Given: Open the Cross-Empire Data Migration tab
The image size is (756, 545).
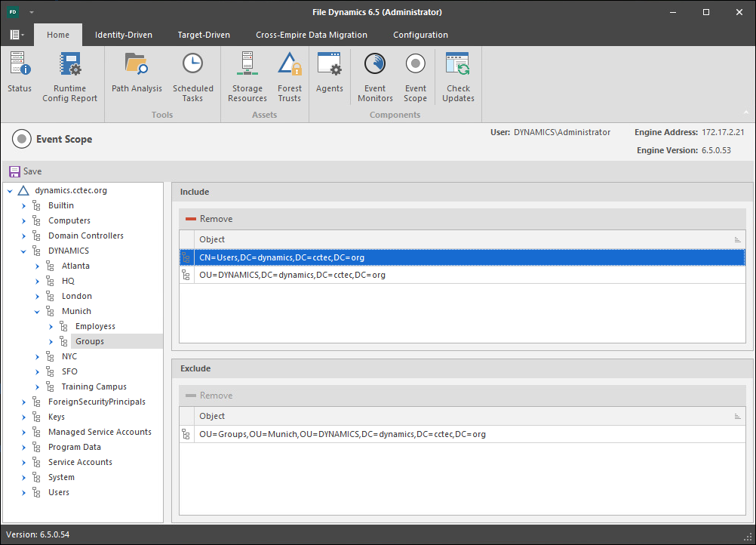Looking at the screenshot, I should point(311,35).
